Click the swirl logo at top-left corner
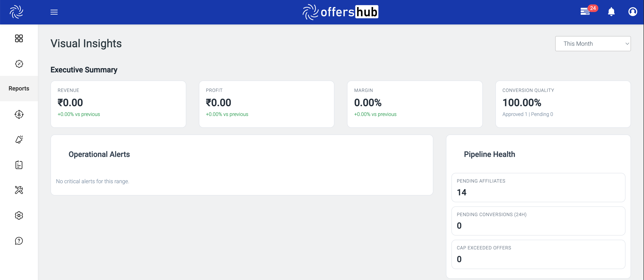This screenshot has width=644, height=280. pos(16,12)
